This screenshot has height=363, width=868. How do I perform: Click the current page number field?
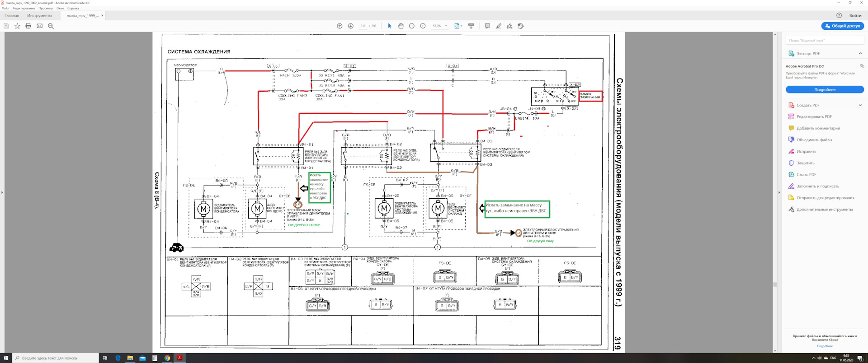363,26
